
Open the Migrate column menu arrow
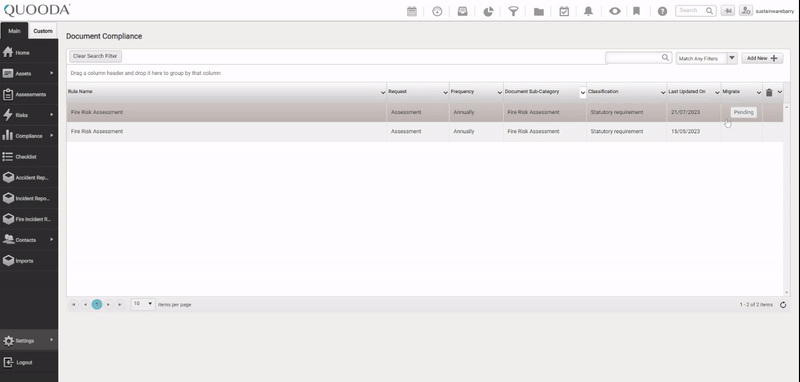point(759,92)
